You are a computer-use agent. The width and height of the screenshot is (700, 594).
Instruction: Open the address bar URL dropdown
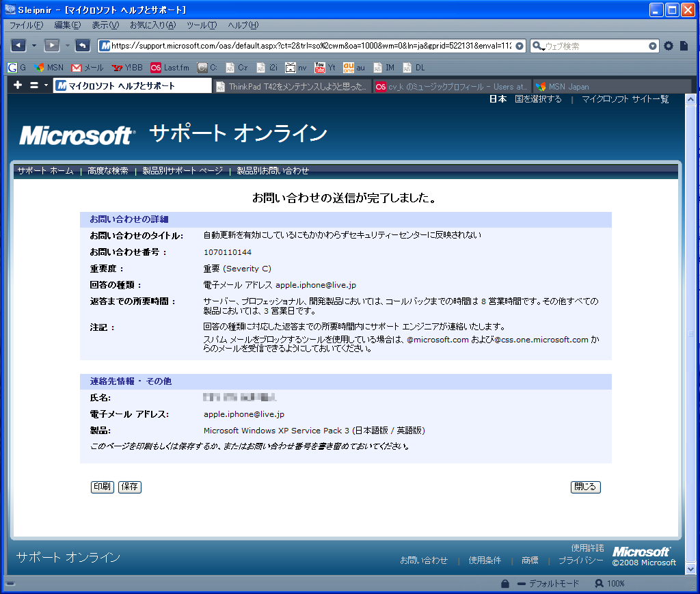coord(520,46)
